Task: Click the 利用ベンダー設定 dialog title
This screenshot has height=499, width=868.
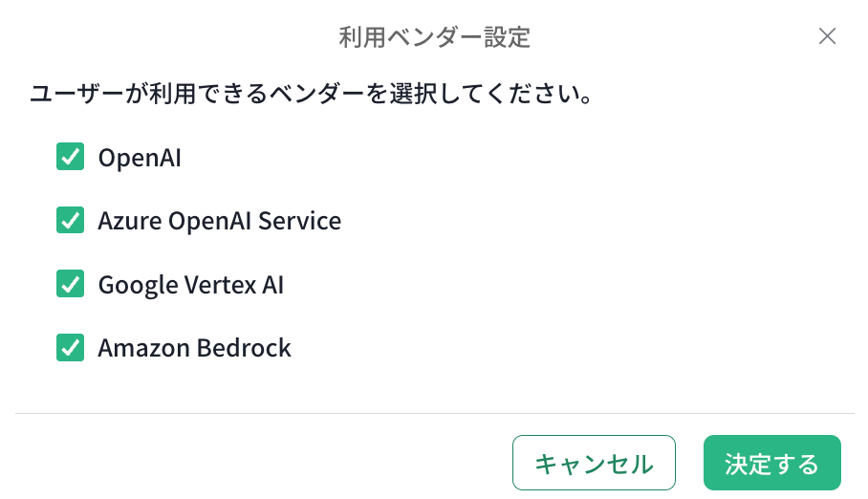Action: (x=434, y=38)
